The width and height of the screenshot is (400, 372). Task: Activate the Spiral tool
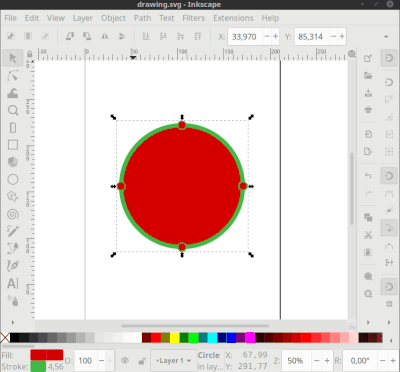pos(13,214)
